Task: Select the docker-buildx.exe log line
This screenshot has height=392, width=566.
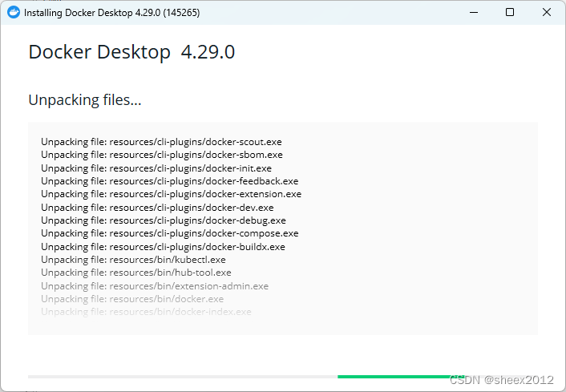Action: click(x=164, y=247)
